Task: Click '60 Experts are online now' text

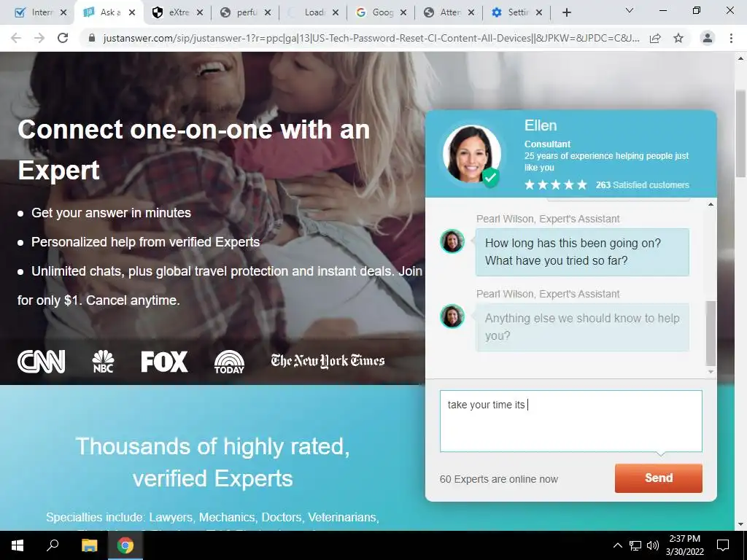Action: click(499, 479)
